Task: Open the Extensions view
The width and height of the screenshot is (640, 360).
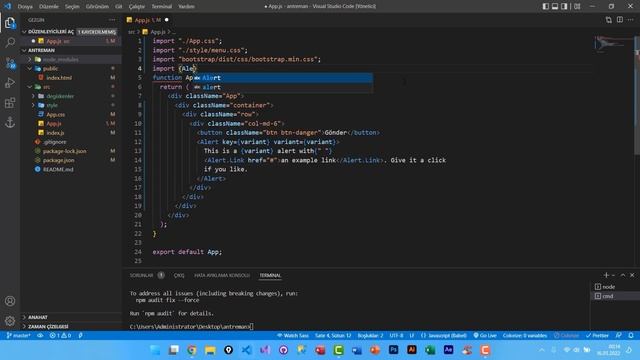Action: coord(10,102)
